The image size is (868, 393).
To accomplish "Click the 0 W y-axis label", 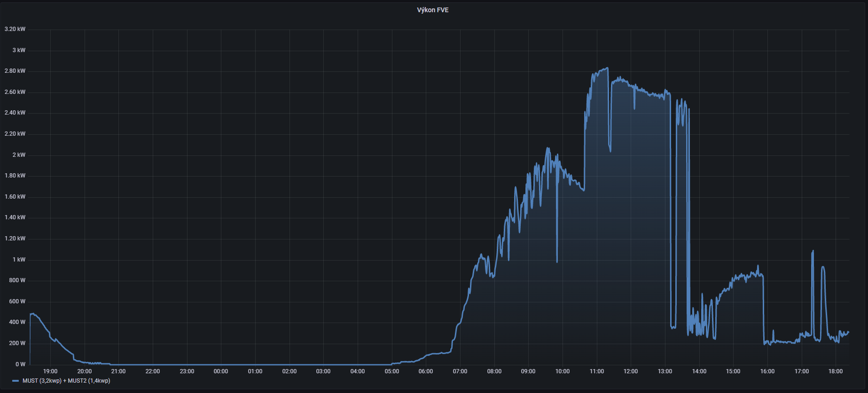I will 20,364.
